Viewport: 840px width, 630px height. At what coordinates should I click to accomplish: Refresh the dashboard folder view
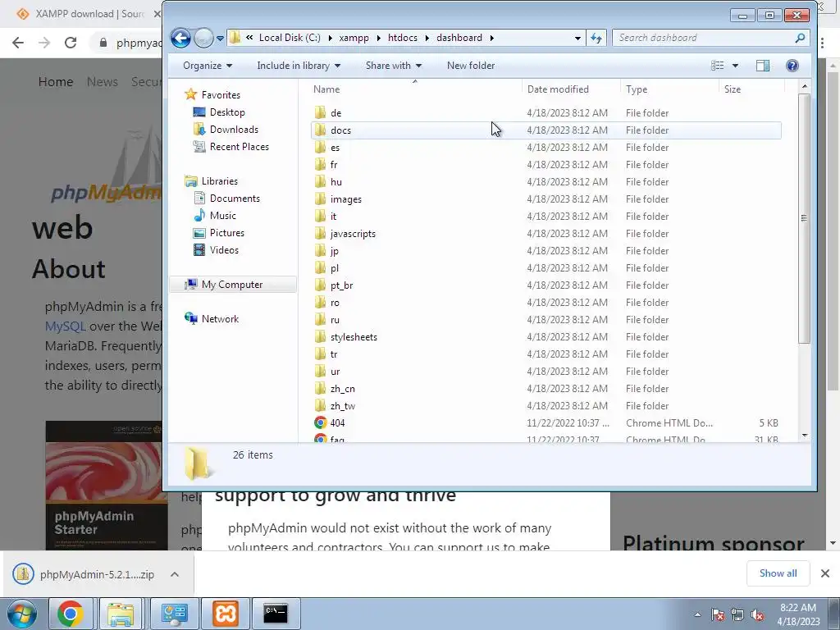click(x=596, y=38)
